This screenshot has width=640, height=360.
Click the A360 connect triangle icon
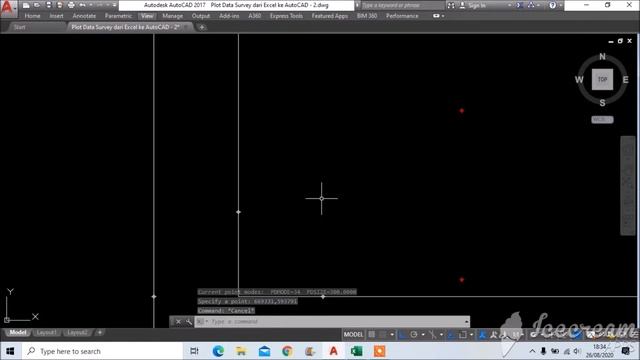531,5
